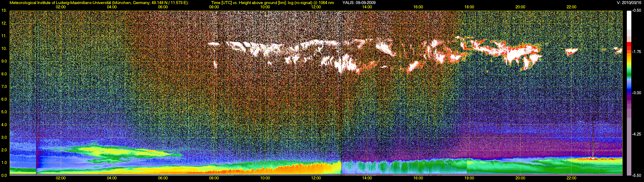644x182 pixels.
Task: Click the '0.0' height axis label
Action: pyautogui.click(x=4, y=175)
